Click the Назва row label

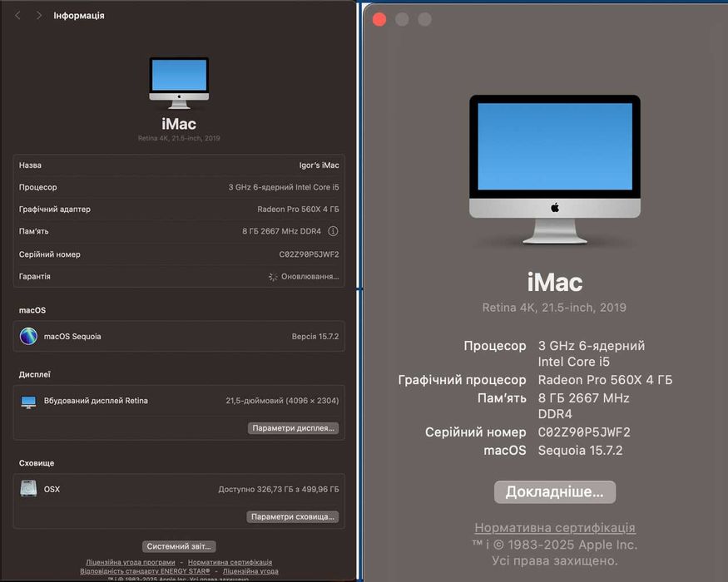click(30, 165)
